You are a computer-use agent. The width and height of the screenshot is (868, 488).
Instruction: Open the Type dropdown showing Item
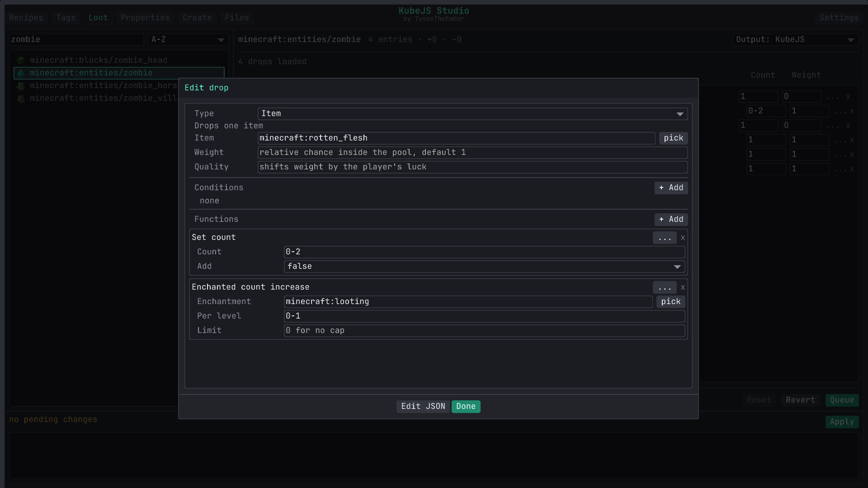(472, 114)
